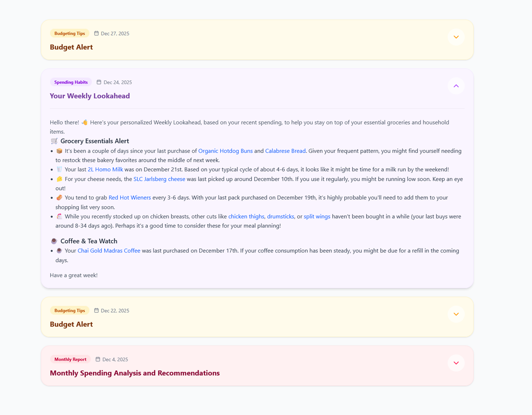Collapse the Your Weekly Lookahead card
Viewport: 532px width, 415px height.
pos(456,86)
